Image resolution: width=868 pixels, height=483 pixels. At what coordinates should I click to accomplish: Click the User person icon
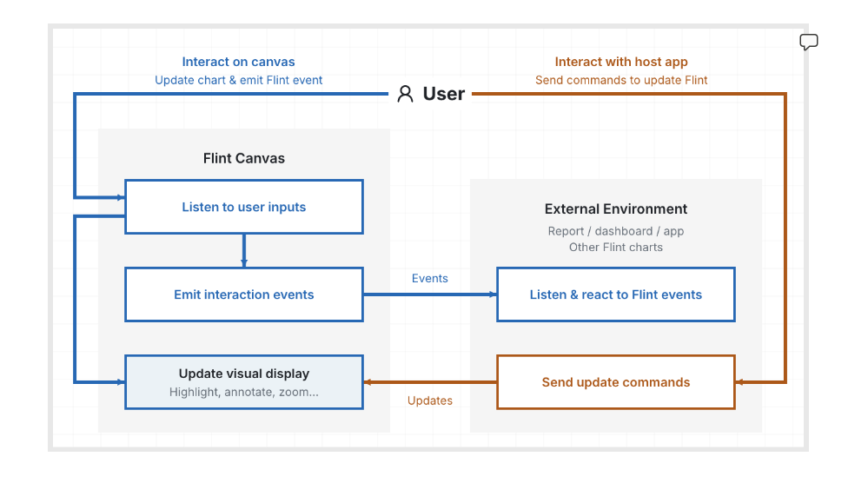click(405, 94)
